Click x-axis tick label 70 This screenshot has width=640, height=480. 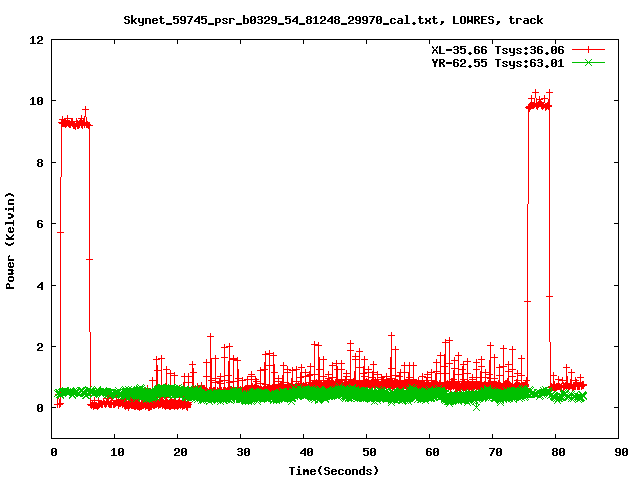click(495, 452)
